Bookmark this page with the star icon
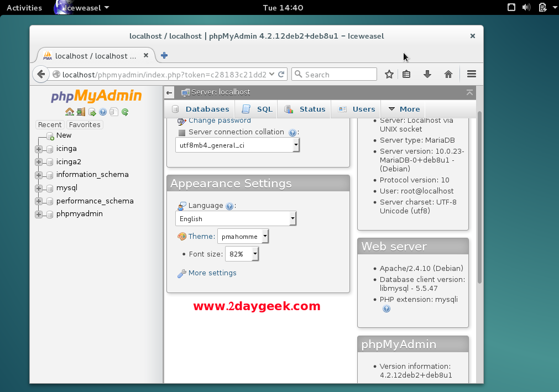 pos(389,74)
